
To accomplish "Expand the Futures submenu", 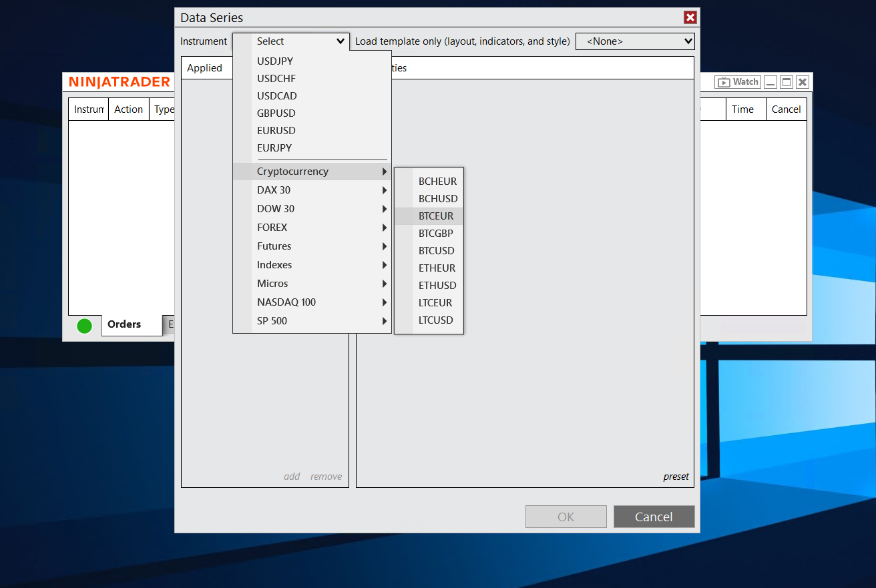I will [312, 246].
